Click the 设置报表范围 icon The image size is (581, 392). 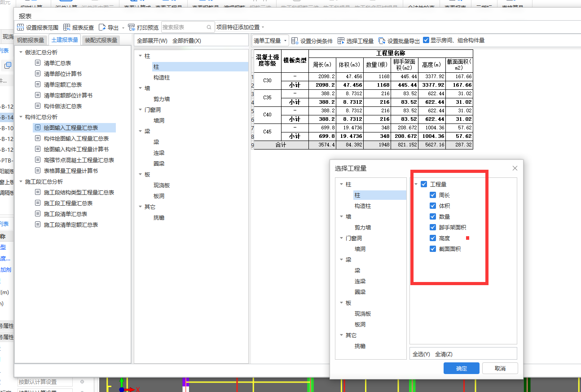point(21,27)
